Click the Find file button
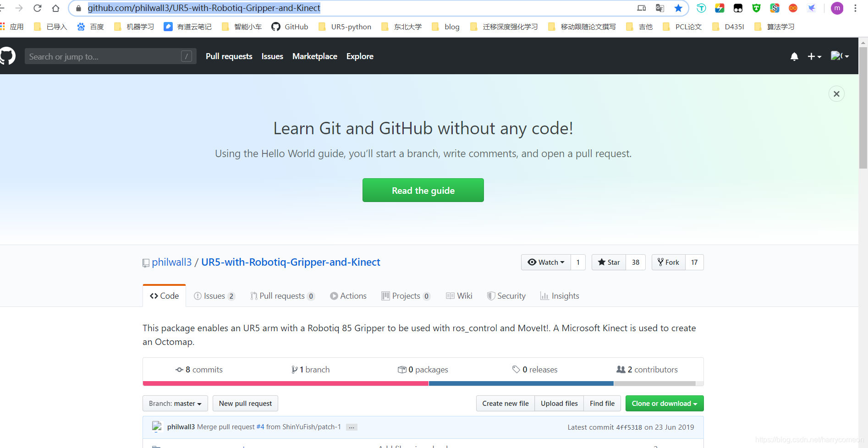The image size is (868, 448). [x=602, y=403]
